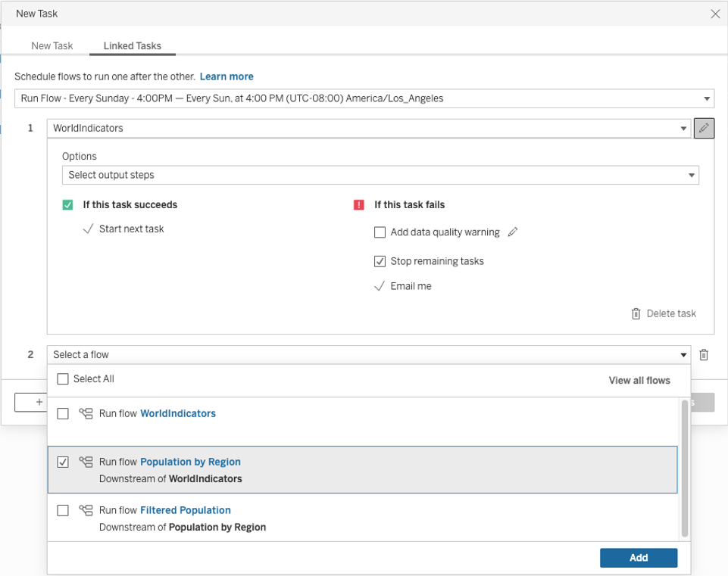This screenshot has height=576, width=728.
Task: Open the WorldIndicators flow dropdown
Action: 369,128
